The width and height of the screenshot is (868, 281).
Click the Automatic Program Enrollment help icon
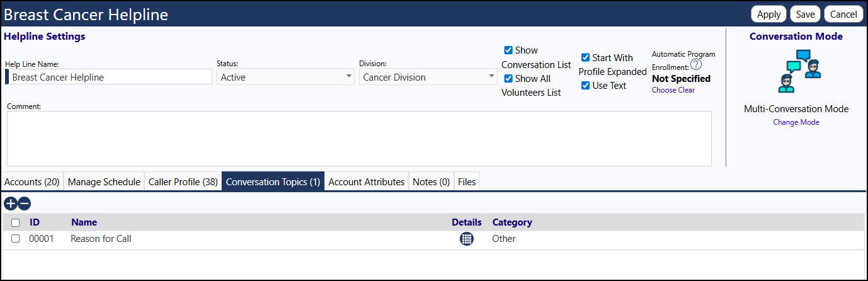696,65
